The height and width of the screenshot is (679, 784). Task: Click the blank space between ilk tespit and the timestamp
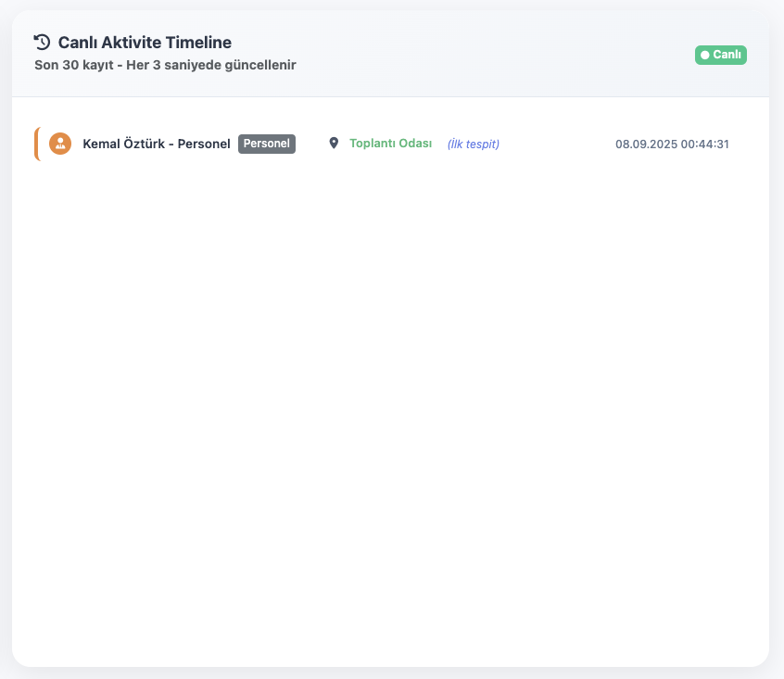click(x=557, y=144)
